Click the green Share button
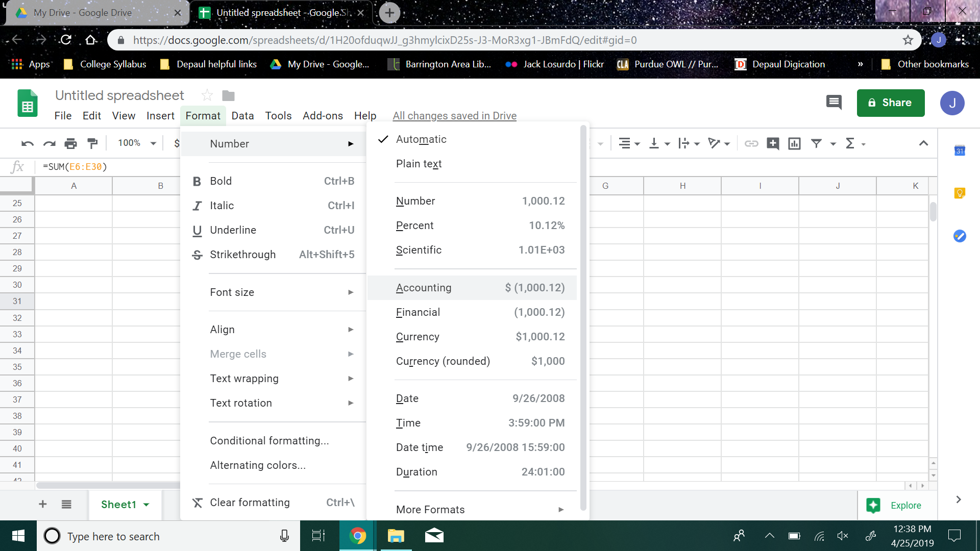The image size is (980, 551). click(x=891, y=103)
